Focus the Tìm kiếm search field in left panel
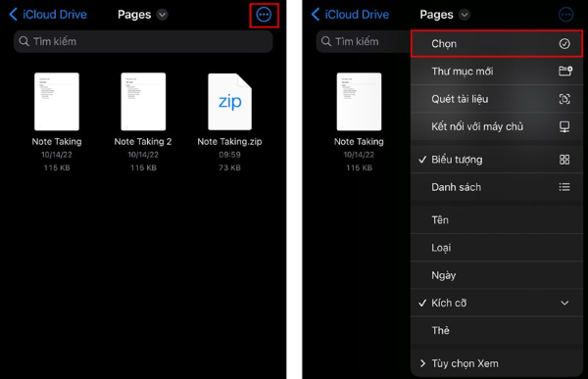 point(143,41)
